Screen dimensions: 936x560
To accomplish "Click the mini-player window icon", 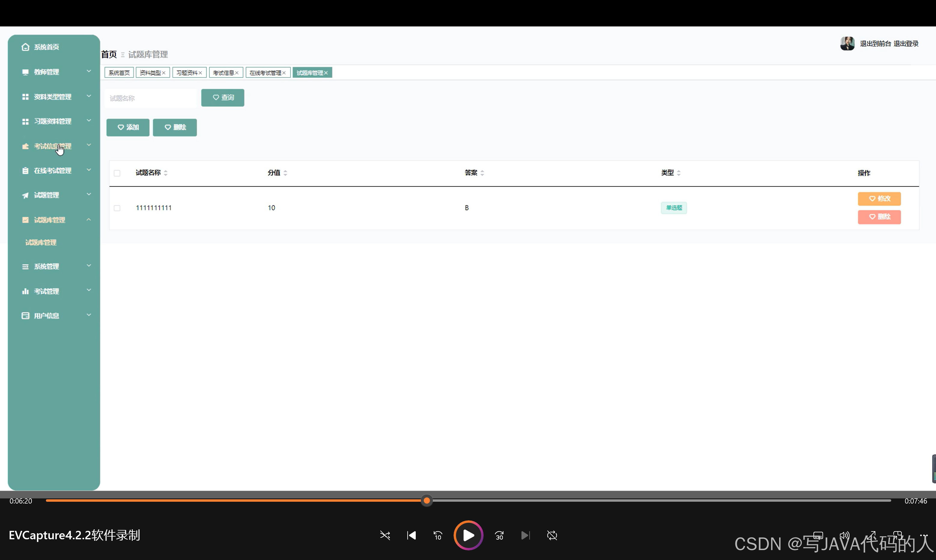I will (897, 535).
